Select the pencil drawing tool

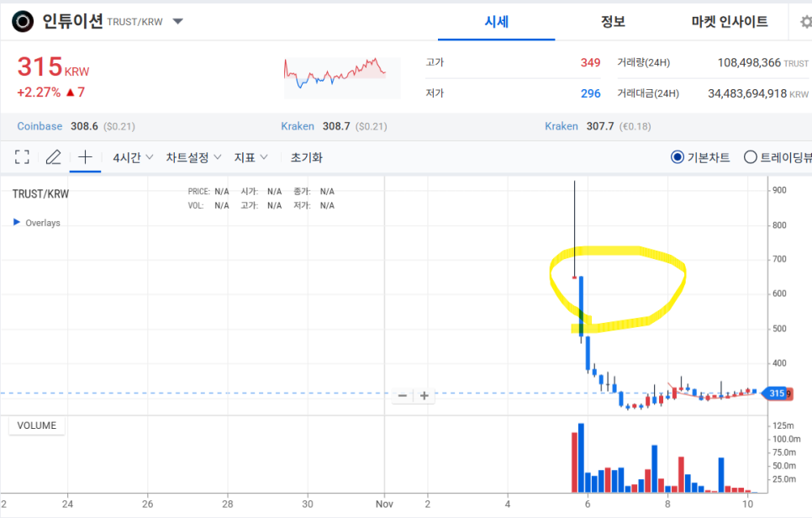[x=54, y=157]
